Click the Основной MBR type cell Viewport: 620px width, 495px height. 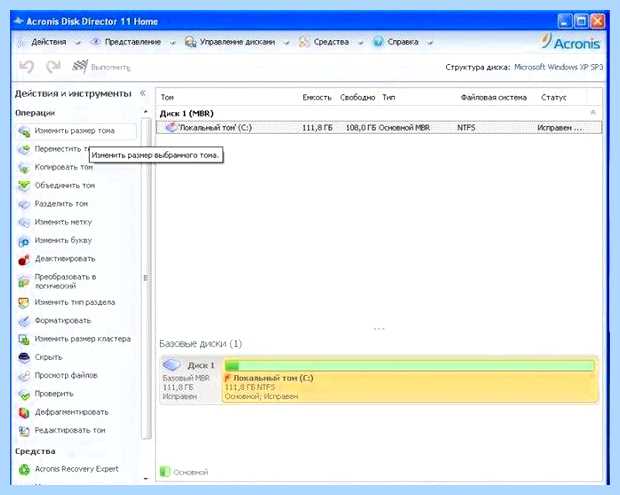point(404,128)
